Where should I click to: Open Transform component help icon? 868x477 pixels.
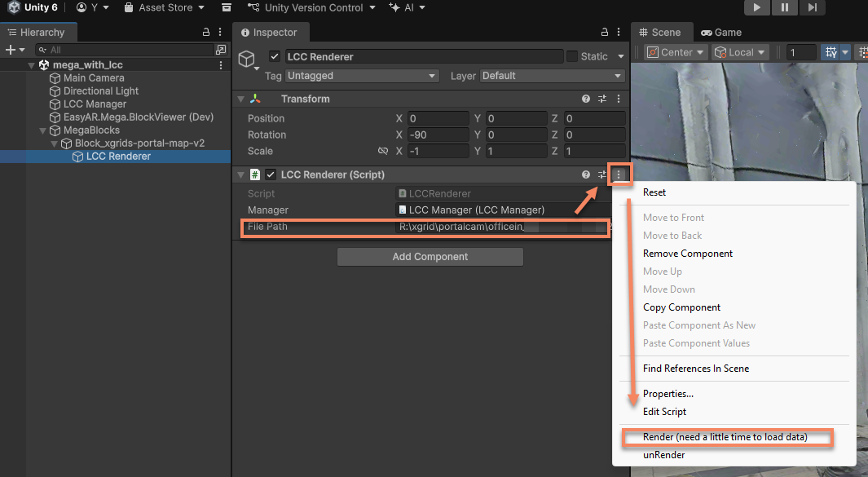coord(585,99)
